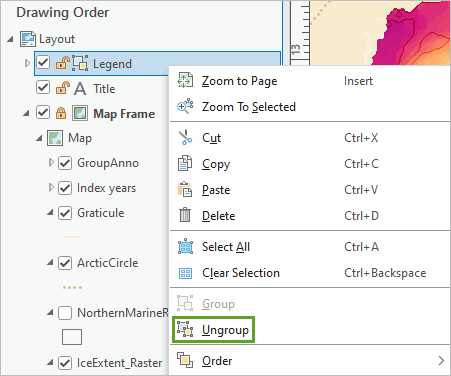Click the Clear Selection icon
Viewport: 451px width, 376px height.
tap(185, 273)
